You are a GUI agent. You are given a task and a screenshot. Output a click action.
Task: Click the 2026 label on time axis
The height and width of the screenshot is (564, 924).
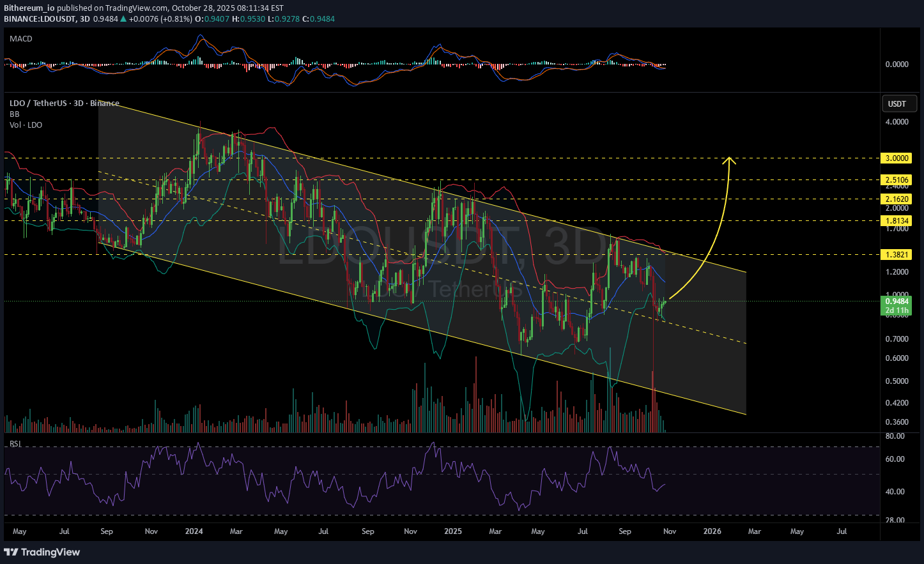pyautogui.click(x=712, y=531)
